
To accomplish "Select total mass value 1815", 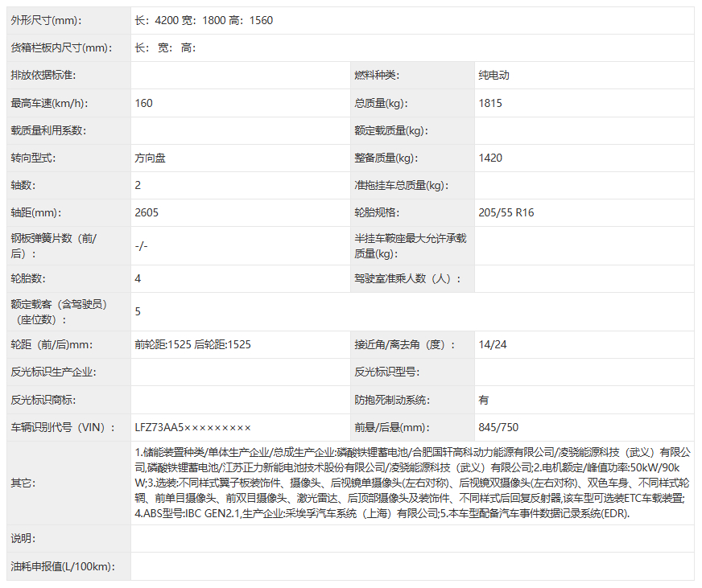I will click(490, 103).
